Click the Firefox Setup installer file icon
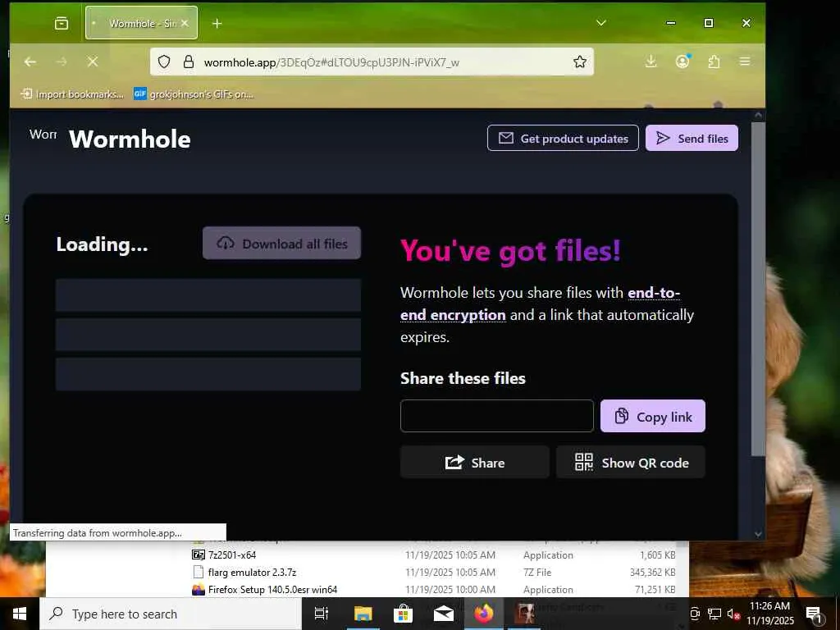The image size is (840, 630). pos(199,589)
